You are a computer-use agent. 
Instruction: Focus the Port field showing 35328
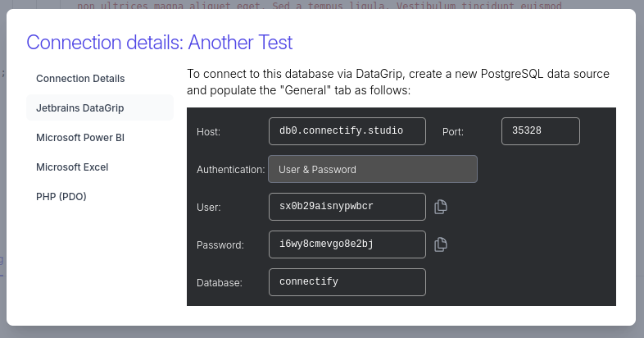pyautogui.click(x=540, y=131)
